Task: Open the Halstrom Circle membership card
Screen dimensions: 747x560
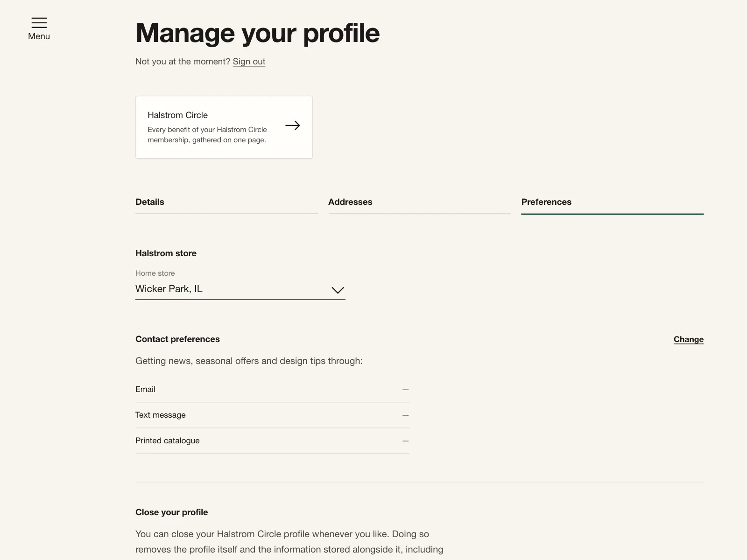Action: pyautogui.click(x=224, y=127)
